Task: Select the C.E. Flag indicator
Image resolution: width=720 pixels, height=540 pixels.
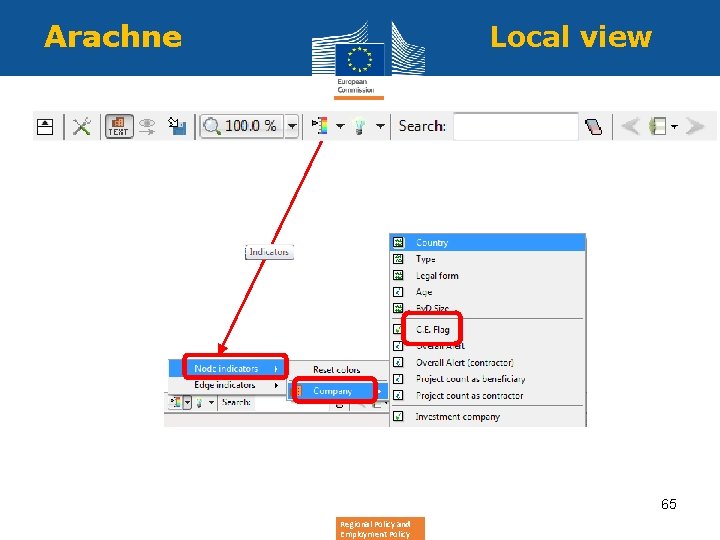Action: tap(488, 330)
